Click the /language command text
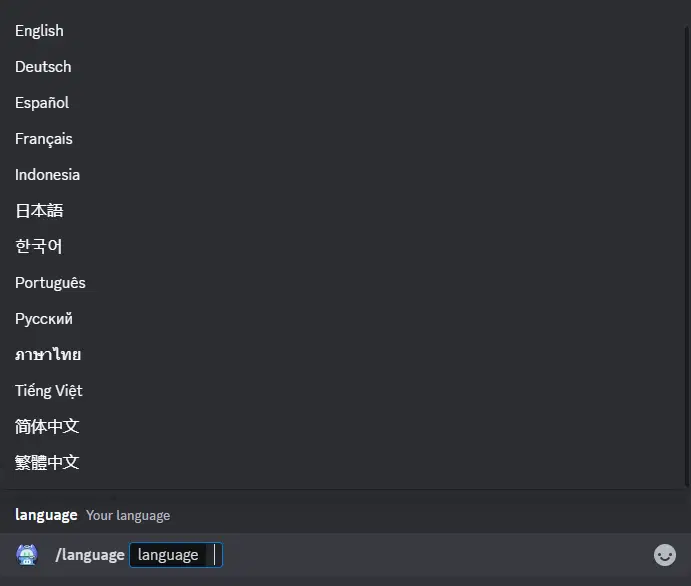This screenshot has width=691, height=586. pos(90,555)
